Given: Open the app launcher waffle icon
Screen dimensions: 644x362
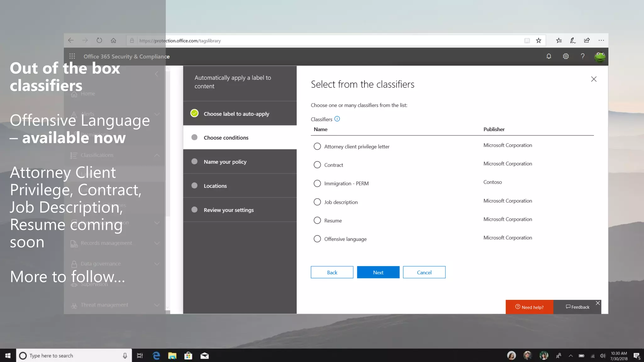Looking at the screenshot, I should [72, 56].
